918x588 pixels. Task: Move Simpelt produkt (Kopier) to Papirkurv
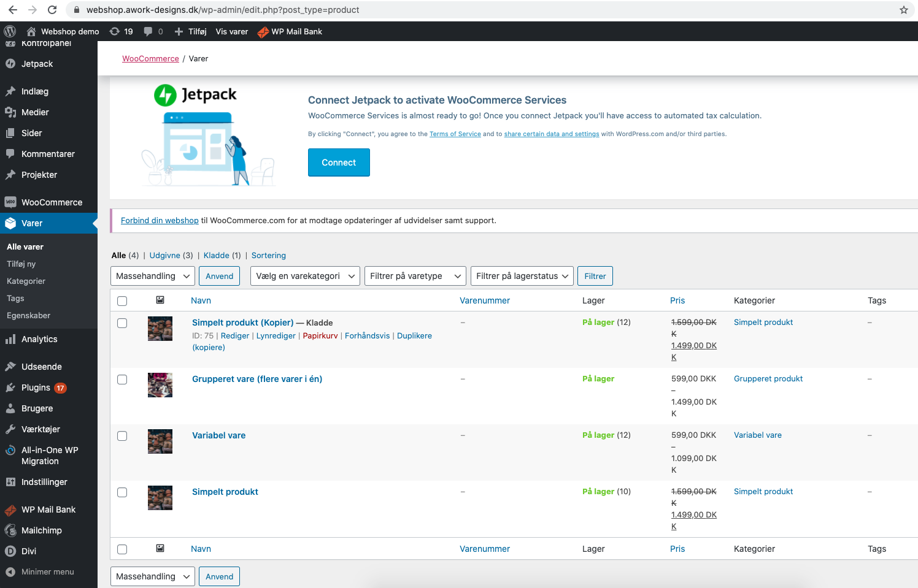pyautogui.click(x=320, y=335)
